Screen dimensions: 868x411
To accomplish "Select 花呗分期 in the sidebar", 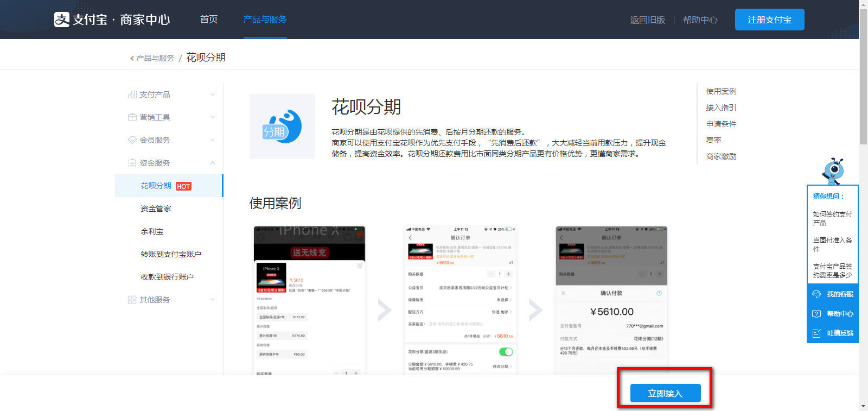I will [169, 186].
